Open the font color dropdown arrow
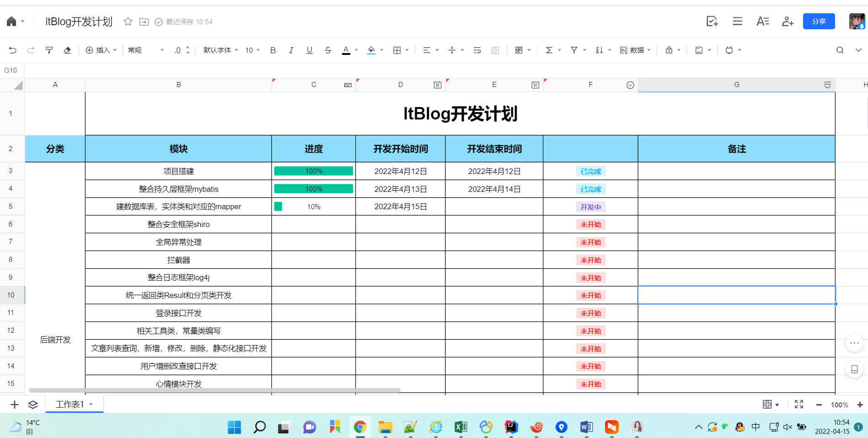Screen dimensions: 868x438 (x=356, y=50)
